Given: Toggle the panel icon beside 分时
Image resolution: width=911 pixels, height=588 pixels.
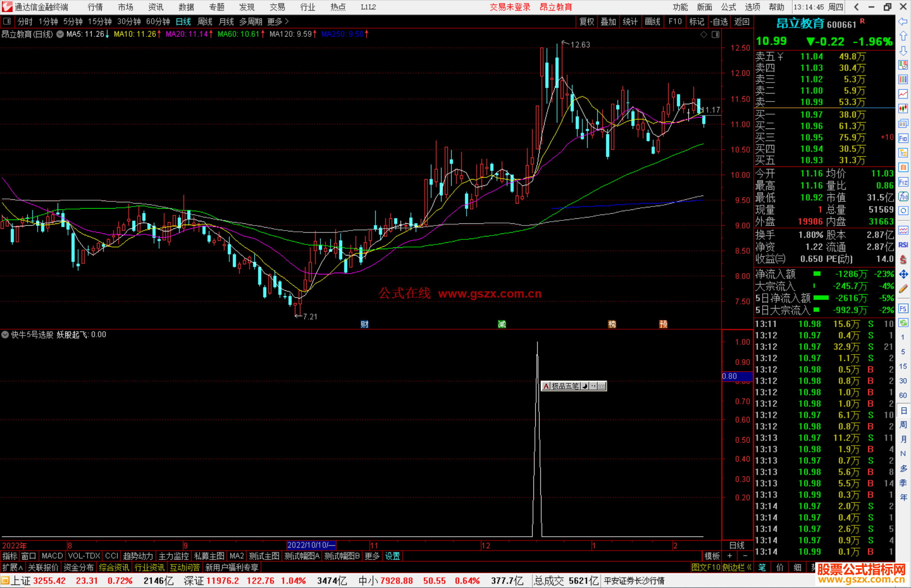Looking at the screenshot, I should click(7, 21).
